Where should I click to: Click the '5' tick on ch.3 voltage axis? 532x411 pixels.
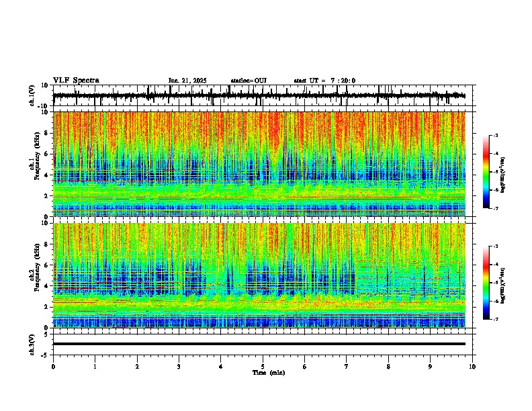click(46, 334)
